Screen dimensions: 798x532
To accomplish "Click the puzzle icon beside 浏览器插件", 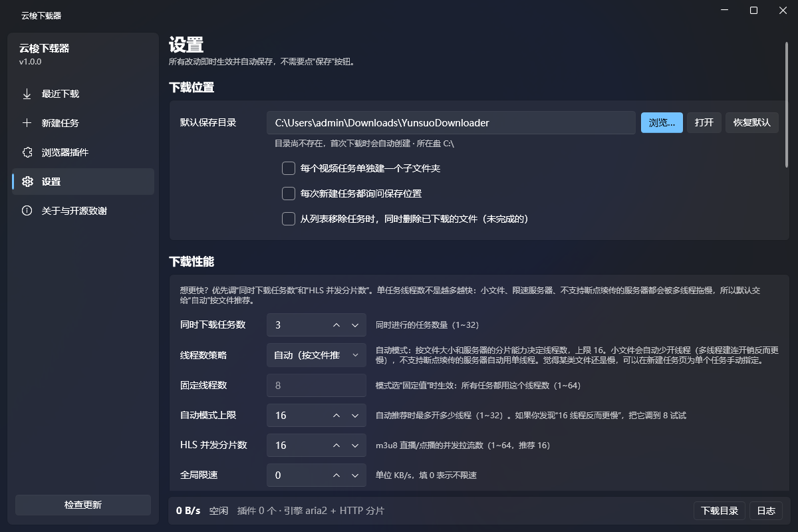I will [27, 152].
